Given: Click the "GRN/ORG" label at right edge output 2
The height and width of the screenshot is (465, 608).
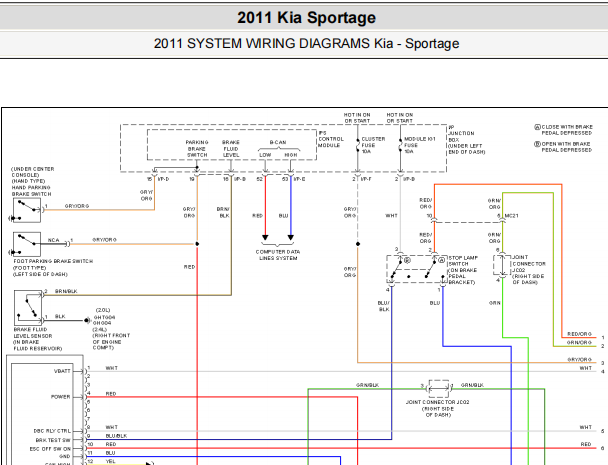Looking at the screenshot, I should click(579, 342).
